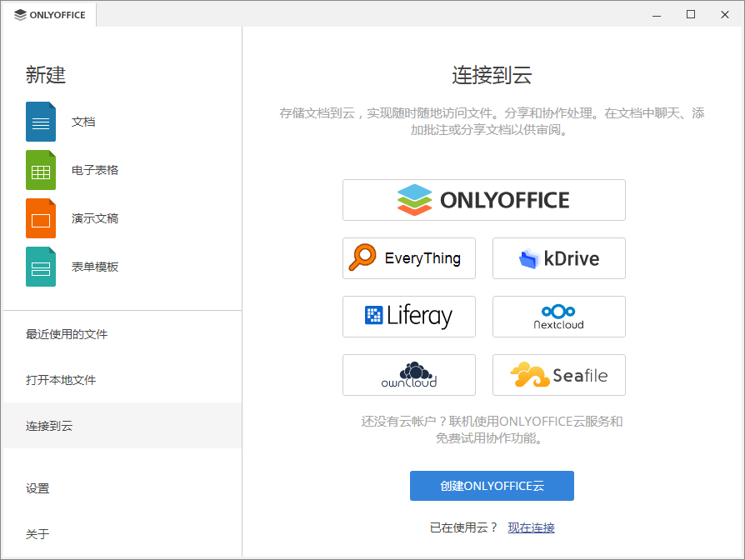Create a new 表单模板 form template
Image resolution: width=745 pixels, height=560 pixels.
94,267
